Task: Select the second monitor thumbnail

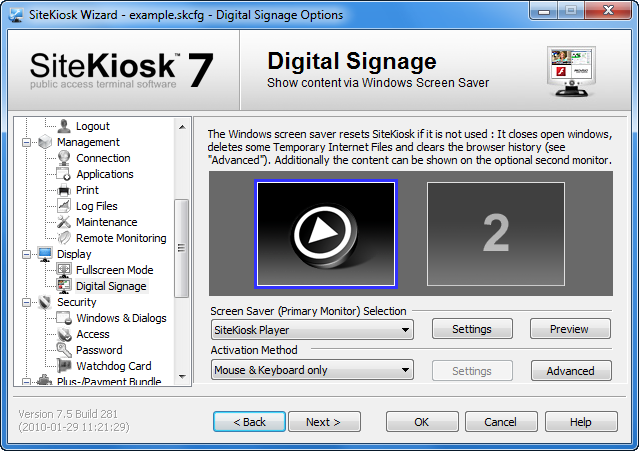Action: 495,232
